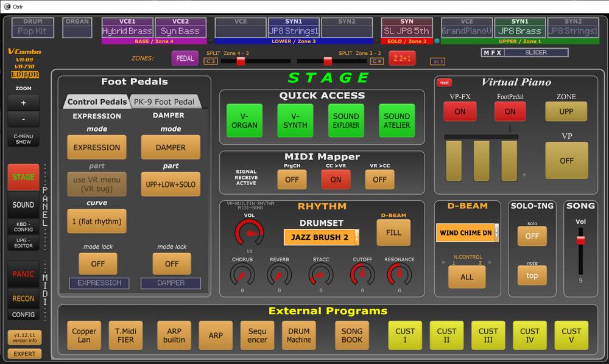Screen dimensions: 609x364
Task: Click the RECON button
Action: 23,298
